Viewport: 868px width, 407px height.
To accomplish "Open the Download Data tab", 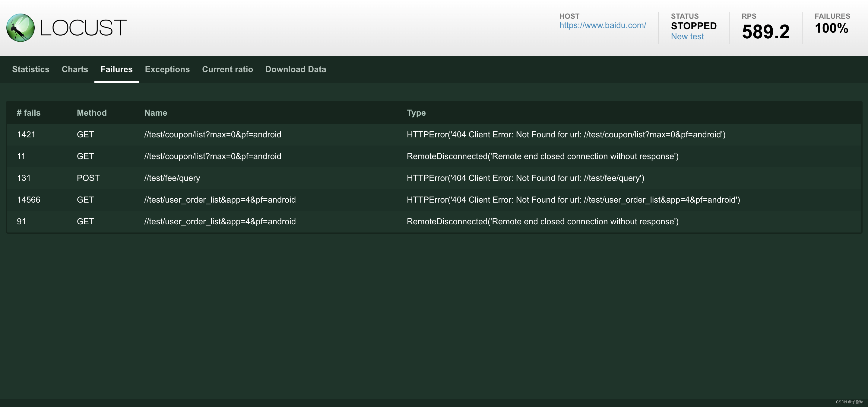I will click(x=296, y=69).
